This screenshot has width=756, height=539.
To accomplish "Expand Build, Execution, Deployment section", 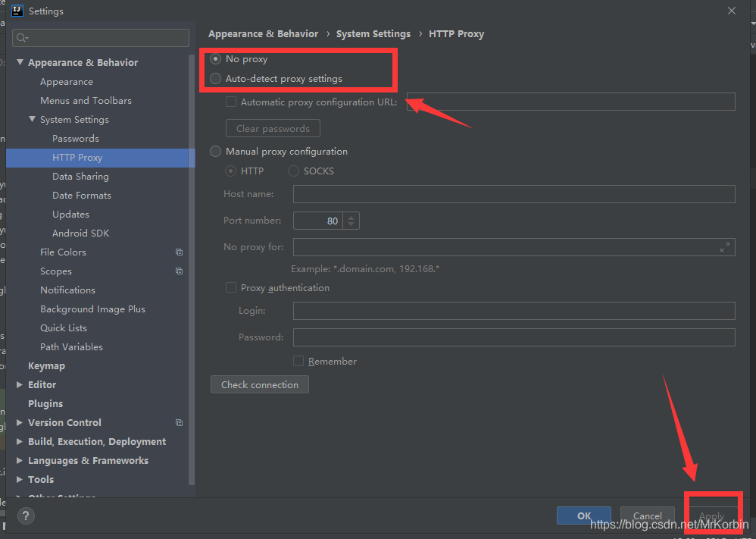I will coord(20,441).
